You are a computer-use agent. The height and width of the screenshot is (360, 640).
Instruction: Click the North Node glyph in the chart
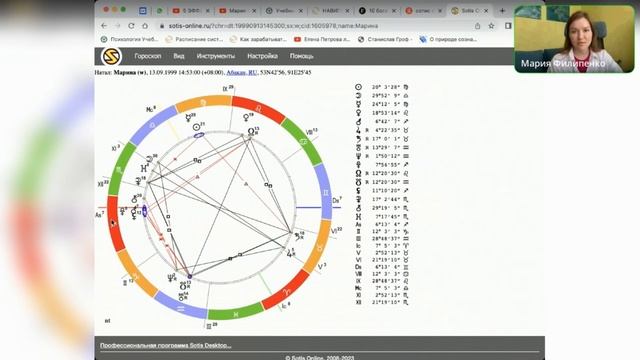point(251,131)
